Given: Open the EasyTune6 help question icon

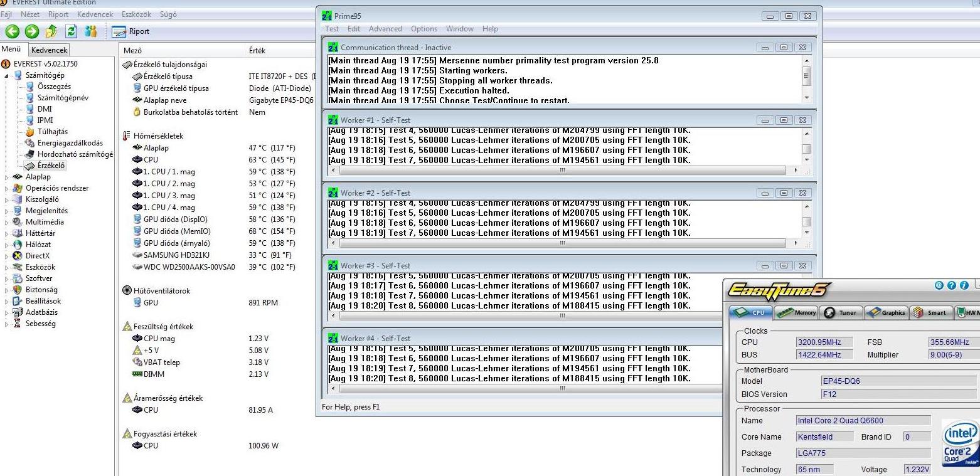Looking at the screenshot, I should [952, 285].
